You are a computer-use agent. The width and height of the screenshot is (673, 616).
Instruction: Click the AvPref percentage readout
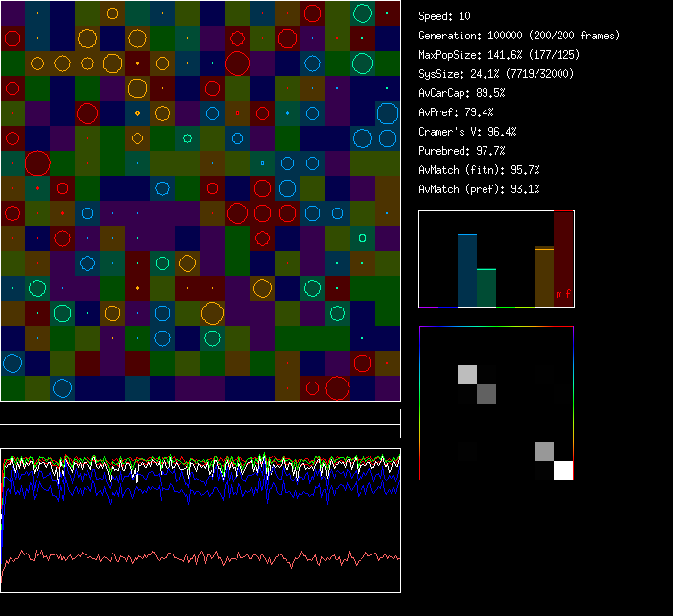point(456,112)
